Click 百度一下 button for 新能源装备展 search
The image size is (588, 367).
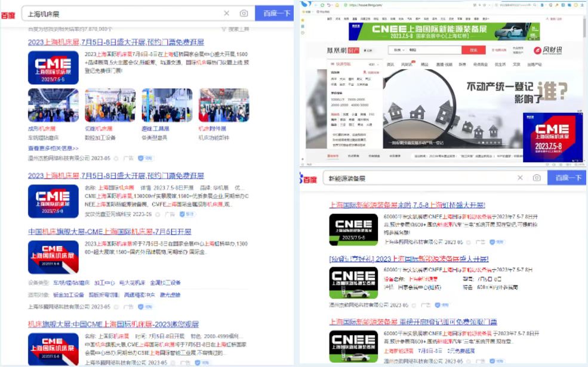[x=568, y=178]
